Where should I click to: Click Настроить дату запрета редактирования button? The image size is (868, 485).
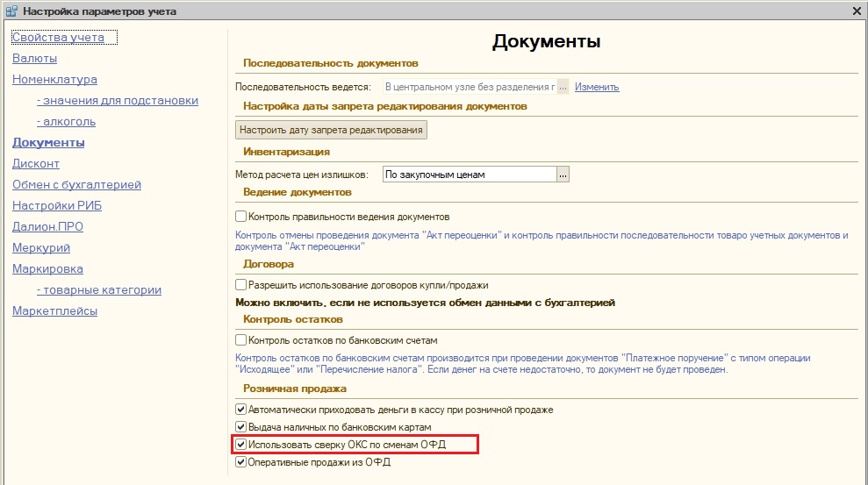pyautogui.click(x=331, y=130)
